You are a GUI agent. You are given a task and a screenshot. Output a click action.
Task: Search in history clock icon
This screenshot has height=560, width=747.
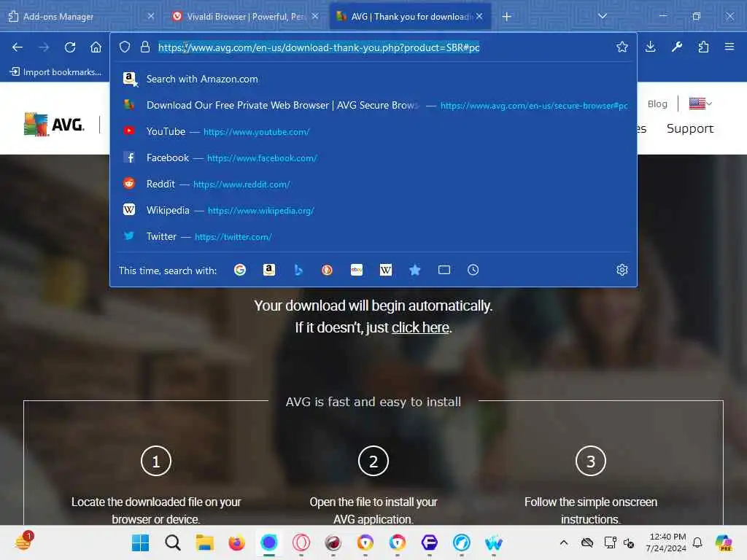coord(473,270)
